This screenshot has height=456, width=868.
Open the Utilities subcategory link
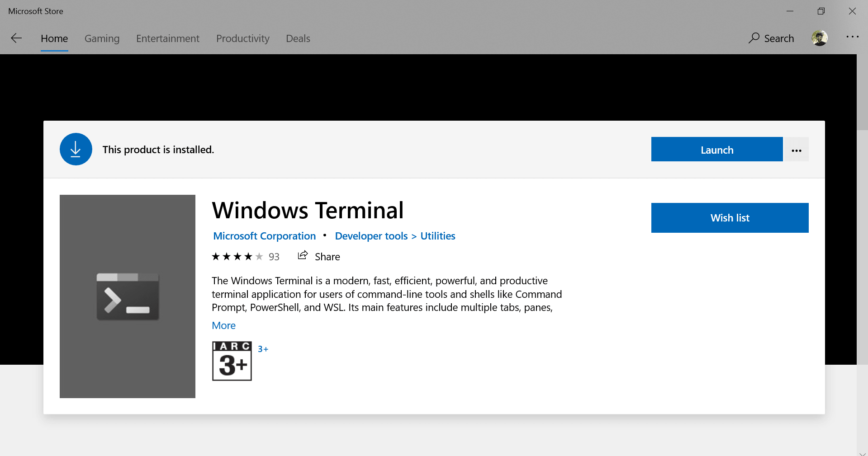[438, 236]
